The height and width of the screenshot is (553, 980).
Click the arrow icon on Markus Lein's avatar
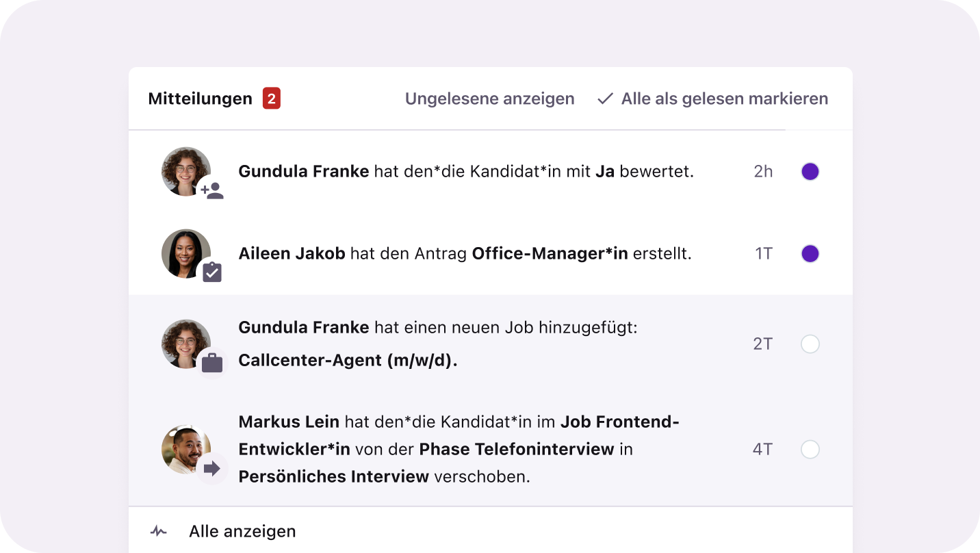214,468
